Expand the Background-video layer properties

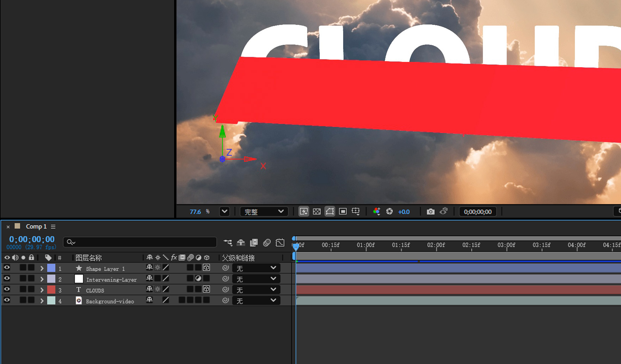point(41,301)
